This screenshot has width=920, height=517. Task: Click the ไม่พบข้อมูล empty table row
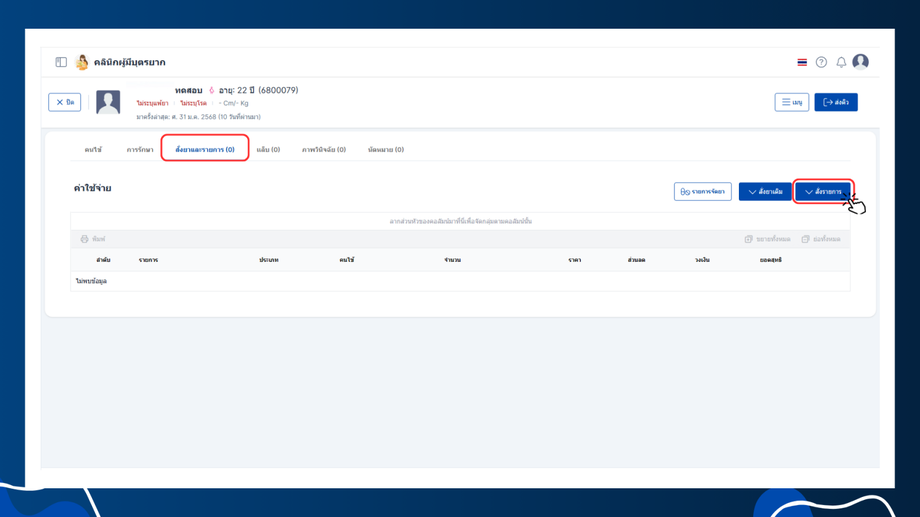tap(460, 281)
